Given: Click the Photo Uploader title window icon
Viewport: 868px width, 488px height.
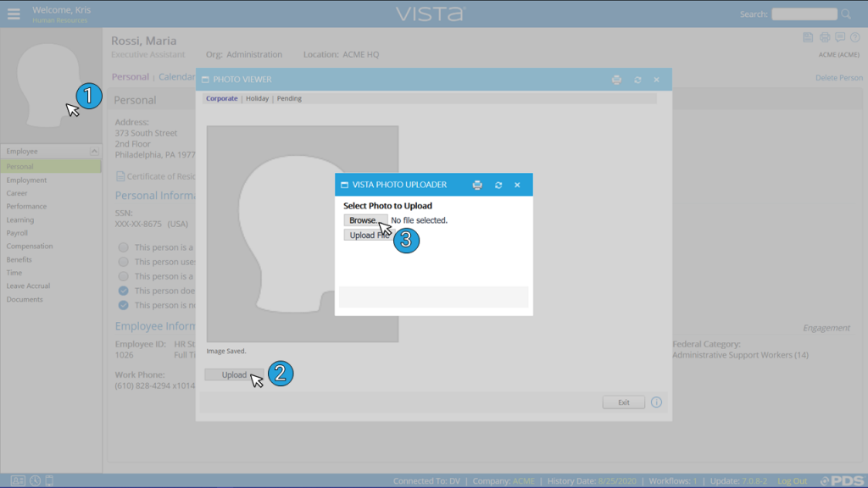Looking at the screenshot, I should pyautogui.click(x=344, y=185).
